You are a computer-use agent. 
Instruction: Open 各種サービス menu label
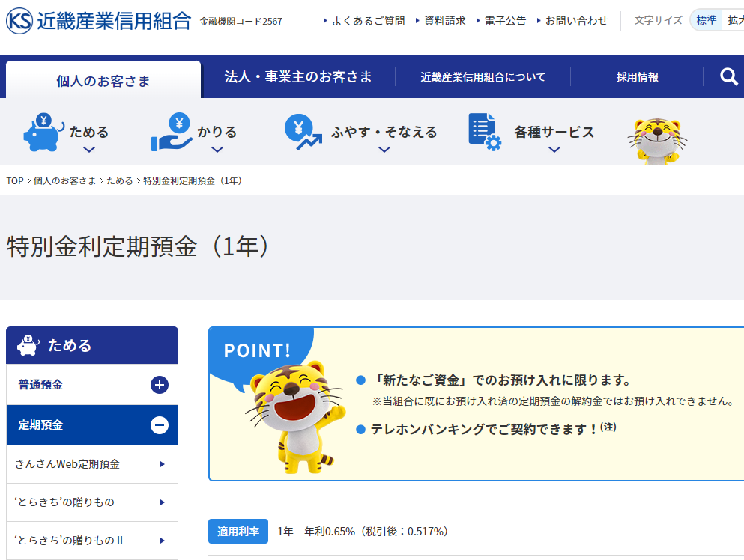click(x=554, y=132)
